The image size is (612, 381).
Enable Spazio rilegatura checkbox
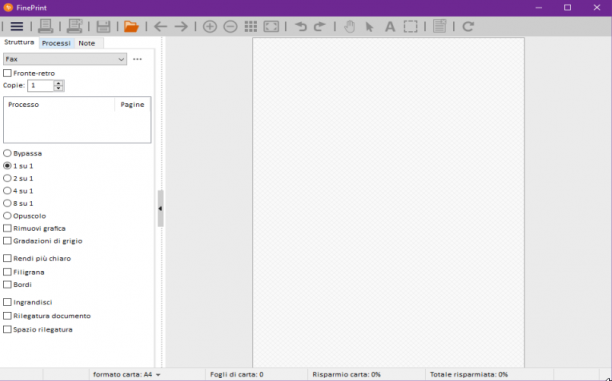click(x=7, y=329)
